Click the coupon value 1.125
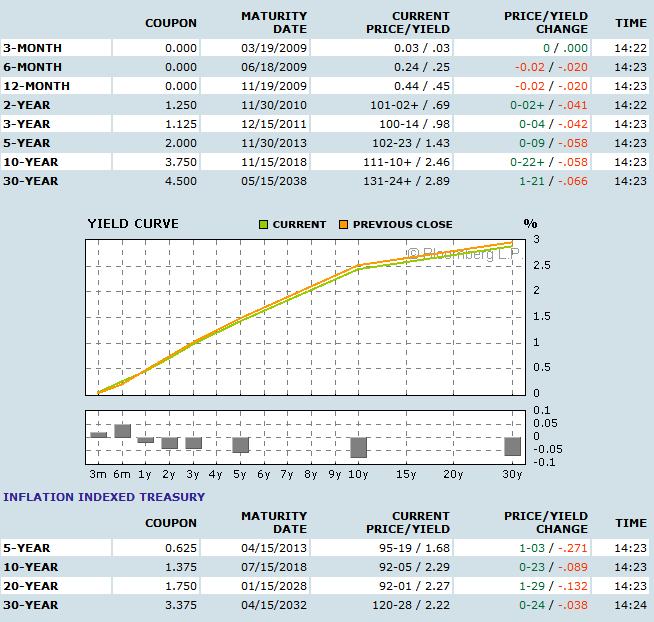Image resolution: width=654 pixels, height=622 pixels. point(181,124)
